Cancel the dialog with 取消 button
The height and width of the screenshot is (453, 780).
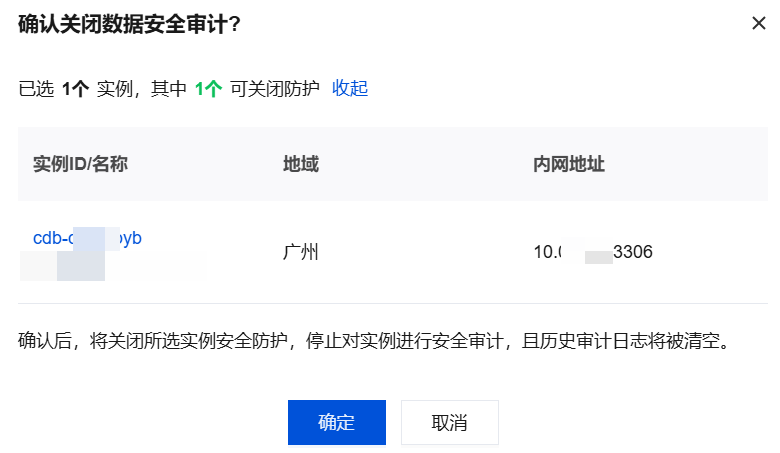click(449, 422)
